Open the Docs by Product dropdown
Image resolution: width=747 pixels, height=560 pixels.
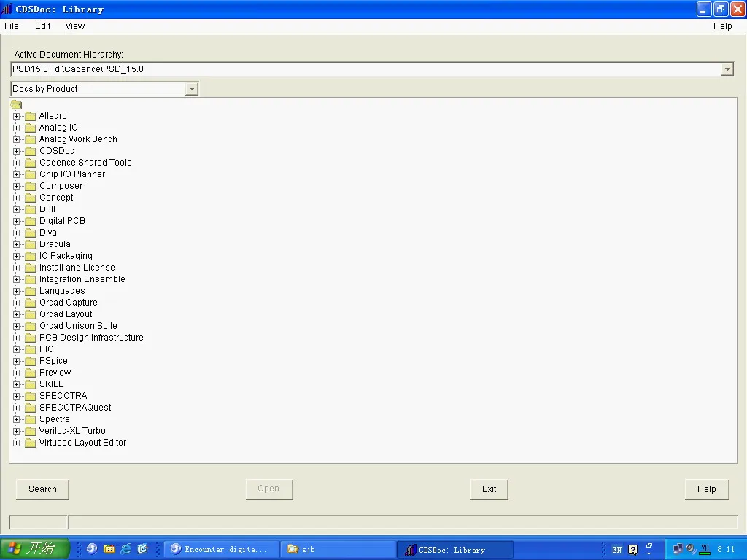click(192, 88)
